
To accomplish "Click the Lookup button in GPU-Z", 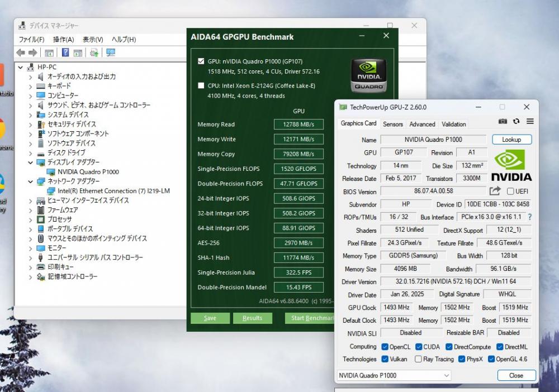I will (511, 140).
